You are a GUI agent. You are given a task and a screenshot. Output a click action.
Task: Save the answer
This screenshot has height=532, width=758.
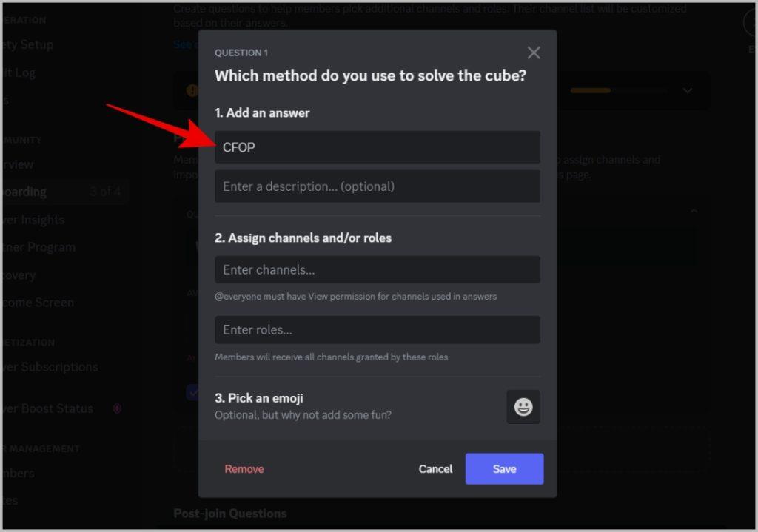point(504,468)
